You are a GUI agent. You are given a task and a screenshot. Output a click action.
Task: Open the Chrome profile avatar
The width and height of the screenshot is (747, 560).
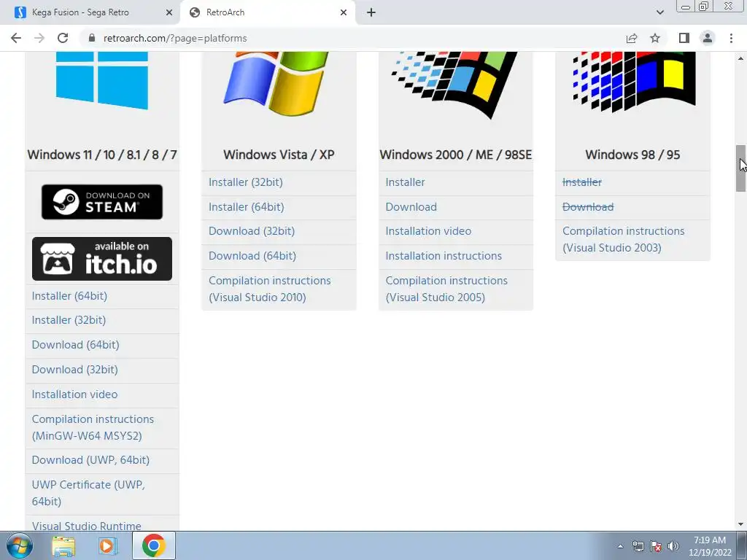pyautogui.click(x=708, y=38)
